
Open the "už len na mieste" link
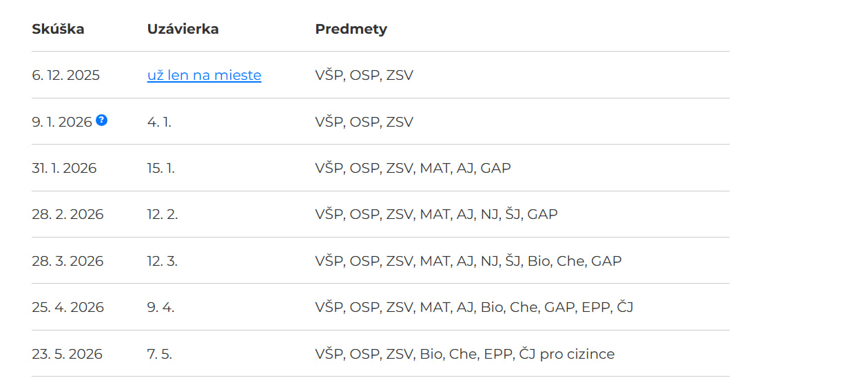point(204,76)
